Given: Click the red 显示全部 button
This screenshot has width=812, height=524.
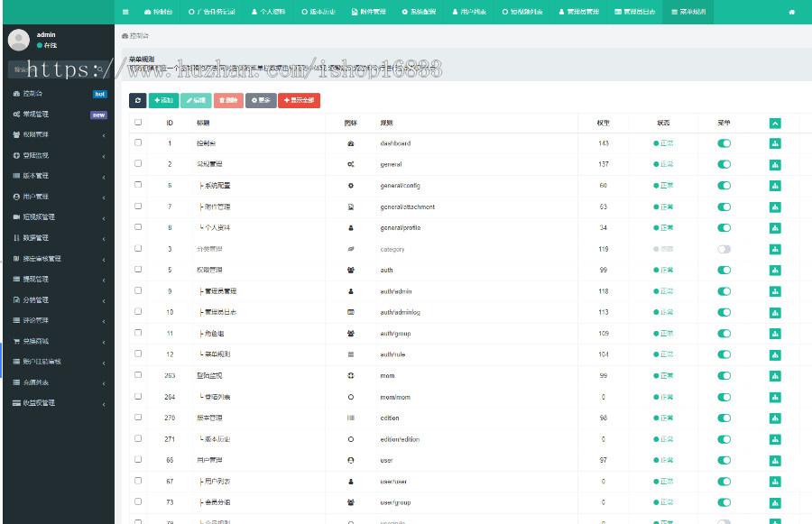Looking at the screenshot, I should click(299, 100).
